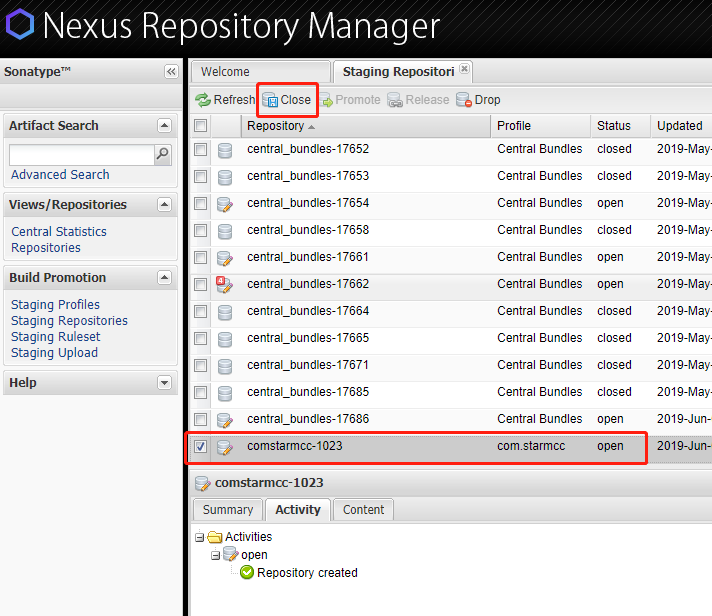Uncheck the comstarmcc-1023 checkbox
The width and height of the screenshot is (712, 616).
pos(200,446)
